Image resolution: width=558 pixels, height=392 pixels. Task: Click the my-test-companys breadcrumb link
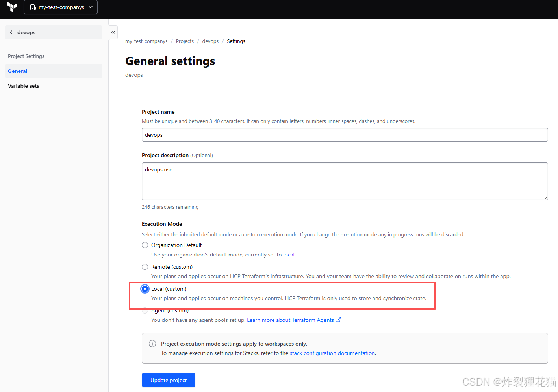pyautogui.click(x=146, y=41)
